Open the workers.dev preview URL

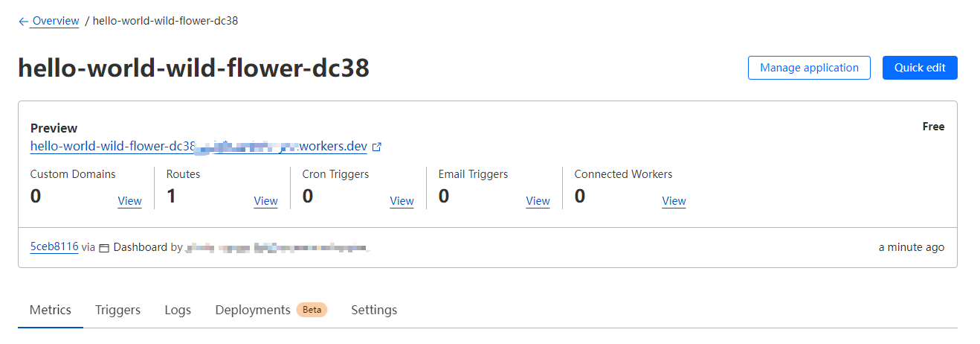199,147
